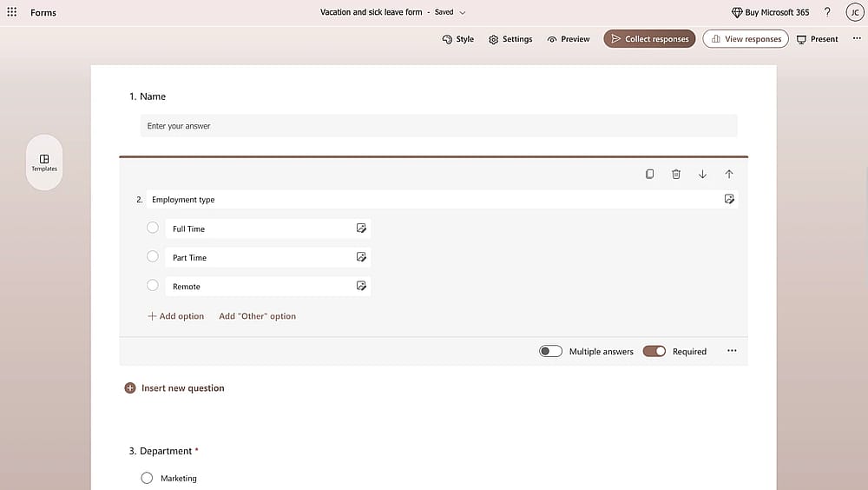
Task: Select the Full Time radio button
Action: pyautogui.click(x=153, y=228)
